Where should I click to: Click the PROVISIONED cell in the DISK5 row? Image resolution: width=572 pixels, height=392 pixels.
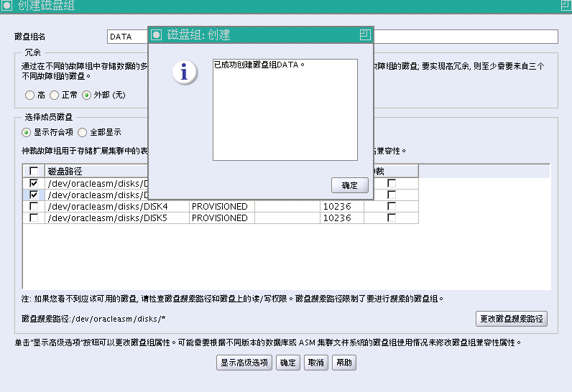[x=222, y=218]
